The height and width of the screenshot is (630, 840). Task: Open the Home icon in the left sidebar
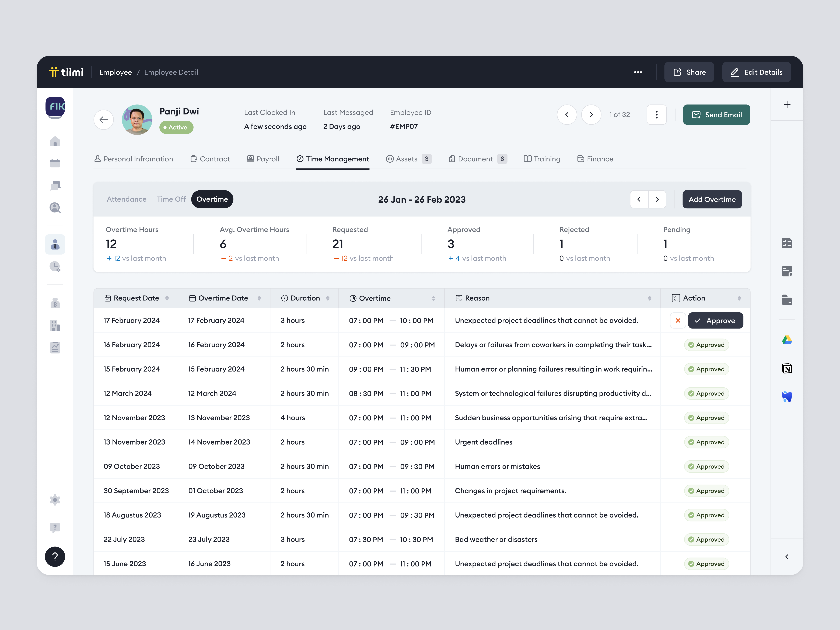pyautogui.click(x=55, y=141)
